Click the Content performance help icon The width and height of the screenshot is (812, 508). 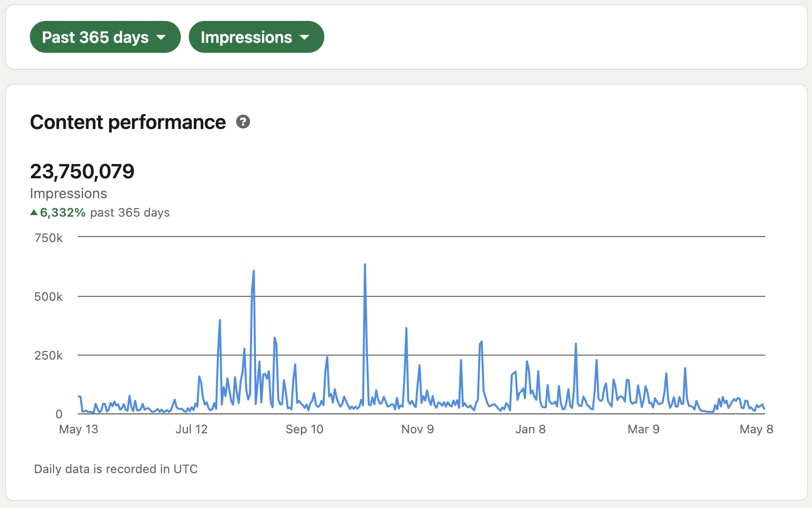(x=243, y=122)
